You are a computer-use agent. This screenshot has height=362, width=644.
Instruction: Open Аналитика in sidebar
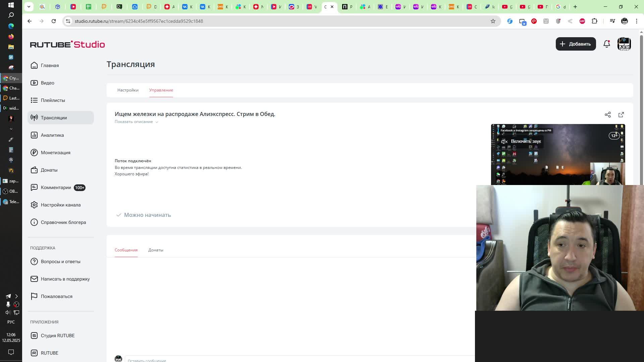pyautogui.click(x=52, y=135)
